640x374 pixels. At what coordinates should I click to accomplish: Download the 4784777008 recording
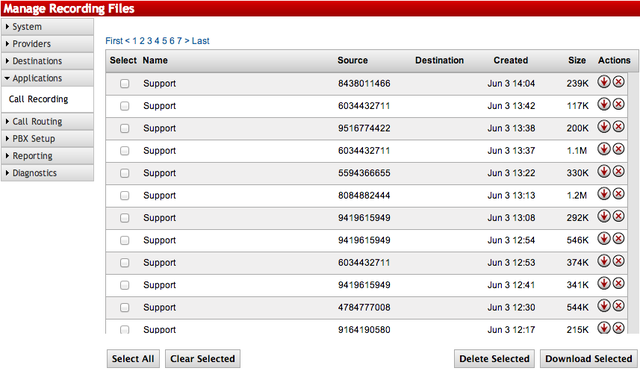coord(604,306)
